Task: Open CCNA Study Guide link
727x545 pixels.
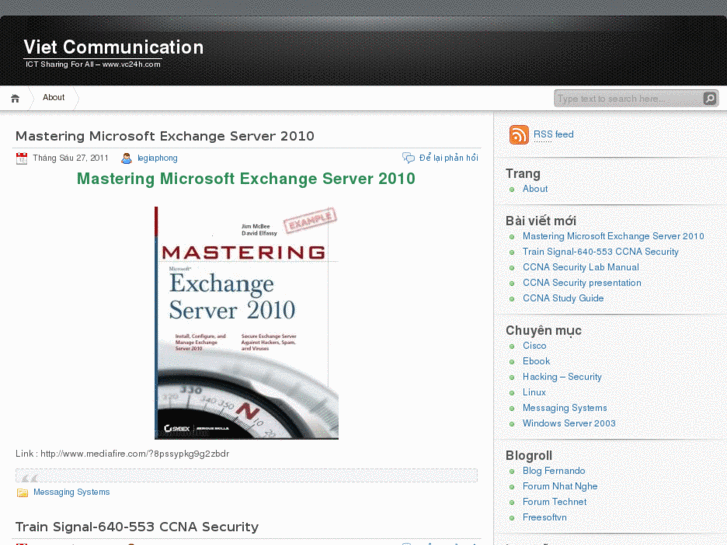Action: pos(563,298)
